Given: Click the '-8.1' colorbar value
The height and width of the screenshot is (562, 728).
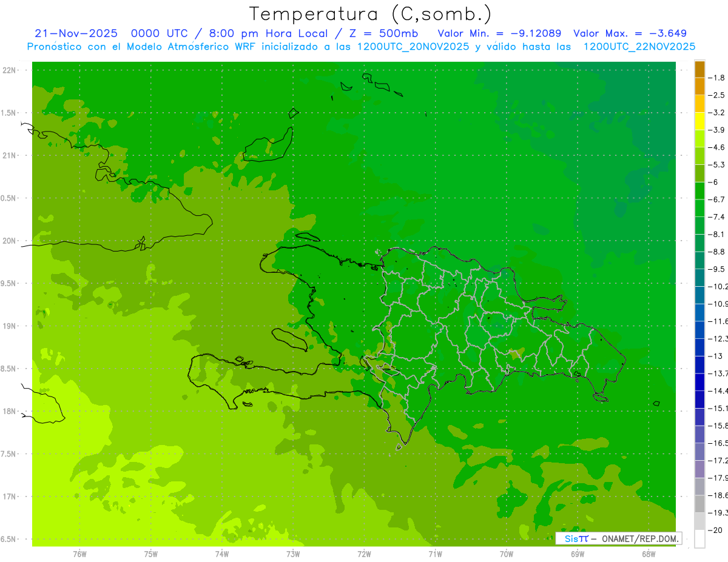Looking at the screenshot, I should (x=716, y=234).
